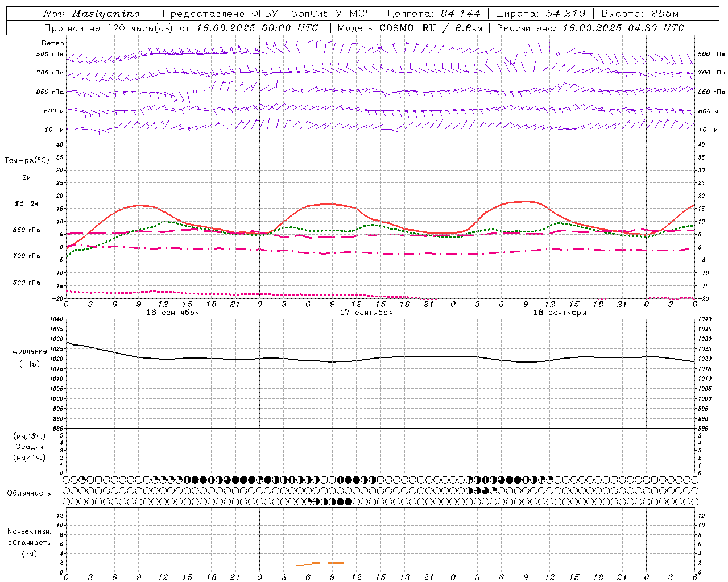Select the '700 гПа' temperature legend entry
Viewport: 728px width, 582px height.
click(x=27, y=256)
